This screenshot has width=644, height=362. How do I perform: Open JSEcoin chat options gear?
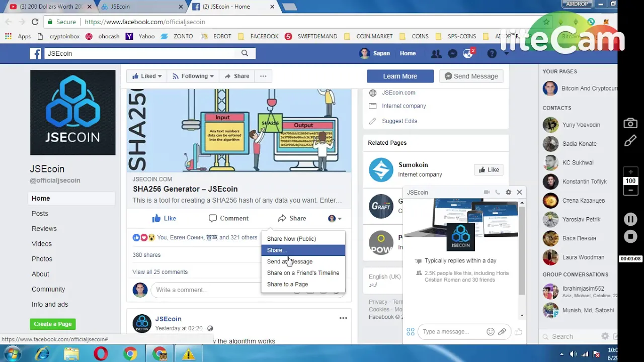click(509, 192)
